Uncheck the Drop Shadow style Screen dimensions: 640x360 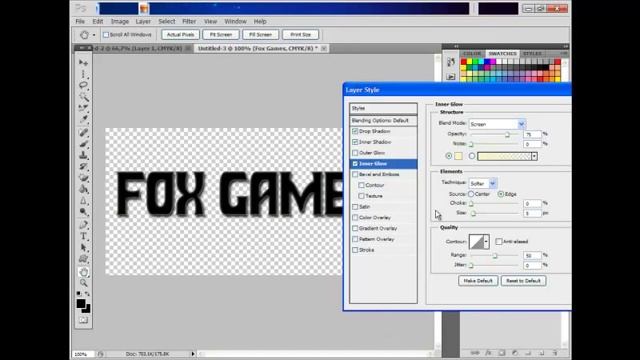(355, 131)
